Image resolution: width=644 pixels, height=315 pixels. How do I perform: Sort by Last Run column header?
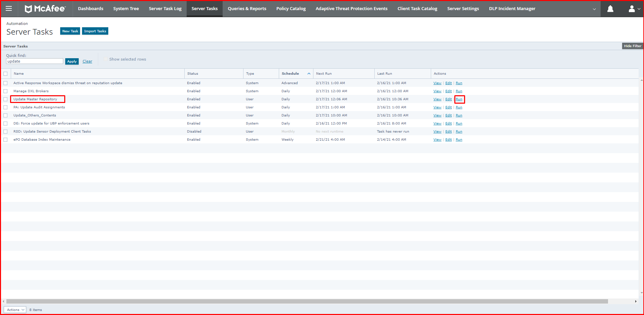[384, 74]
